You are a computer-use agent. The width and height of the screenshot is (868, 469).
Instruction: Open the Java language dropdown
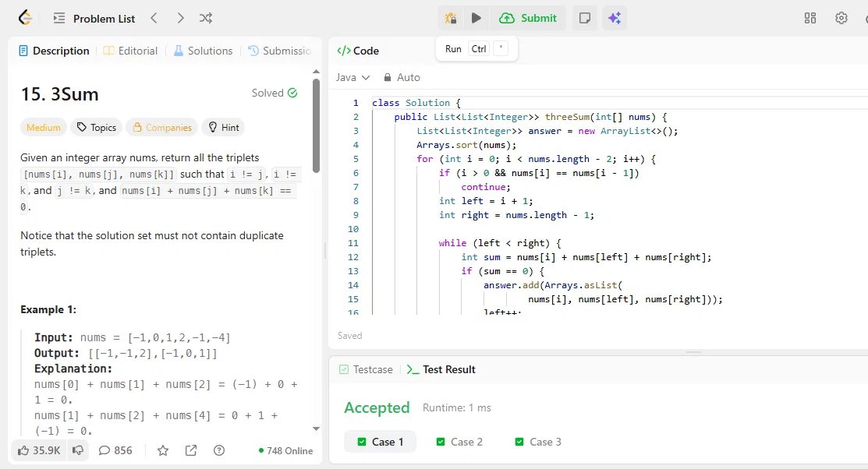click(x=353, y=77)
